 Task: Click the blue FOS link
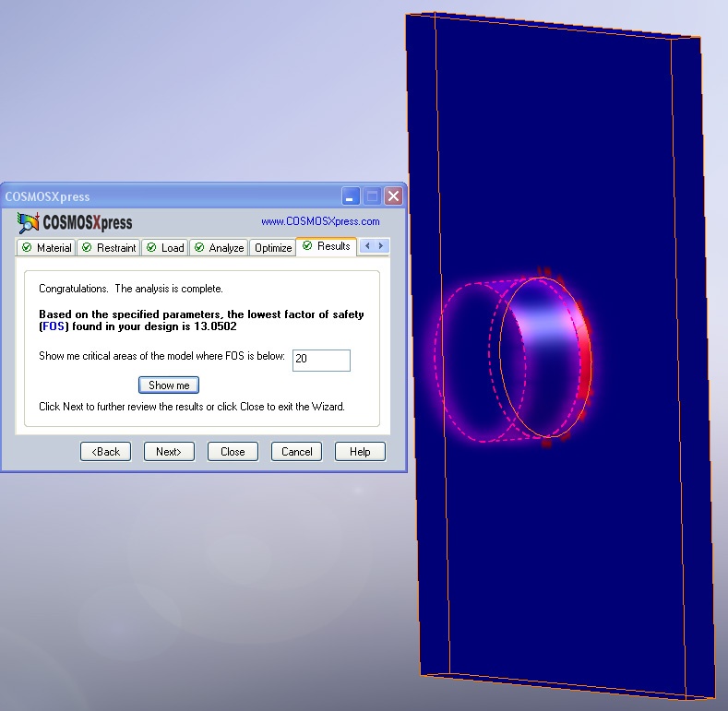point(53,326)
